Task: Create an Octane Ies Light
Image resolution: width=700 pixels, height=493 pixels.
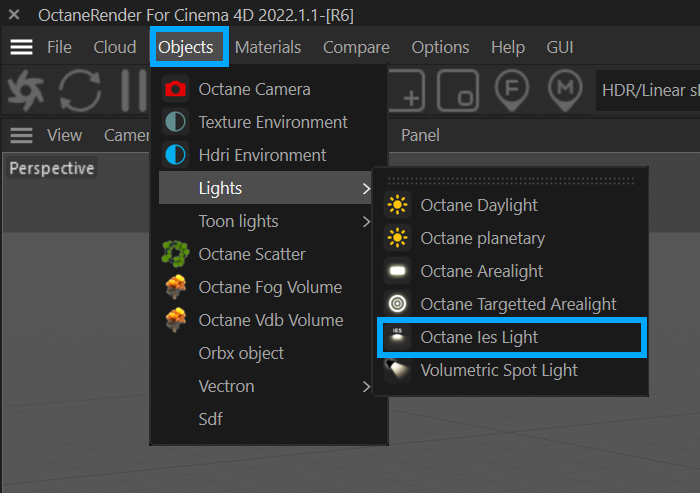Action: (x=479, y=337)
